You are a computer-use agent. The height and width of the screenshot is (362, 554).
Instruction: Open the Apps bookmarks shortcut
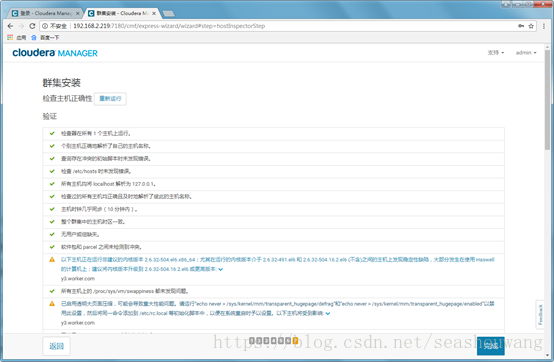[17, 37]
